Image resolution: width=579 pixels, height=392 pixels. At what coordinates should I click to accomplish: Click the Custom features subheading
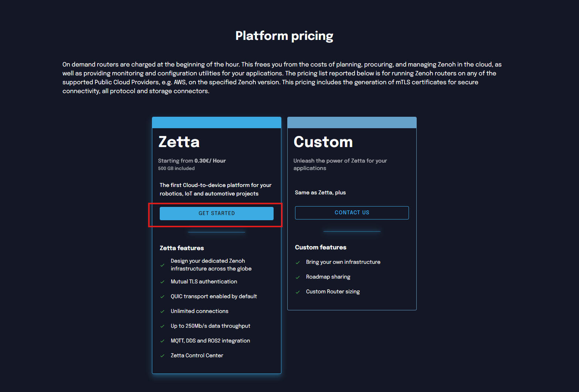pyautogui.click(x=321, y=247)
